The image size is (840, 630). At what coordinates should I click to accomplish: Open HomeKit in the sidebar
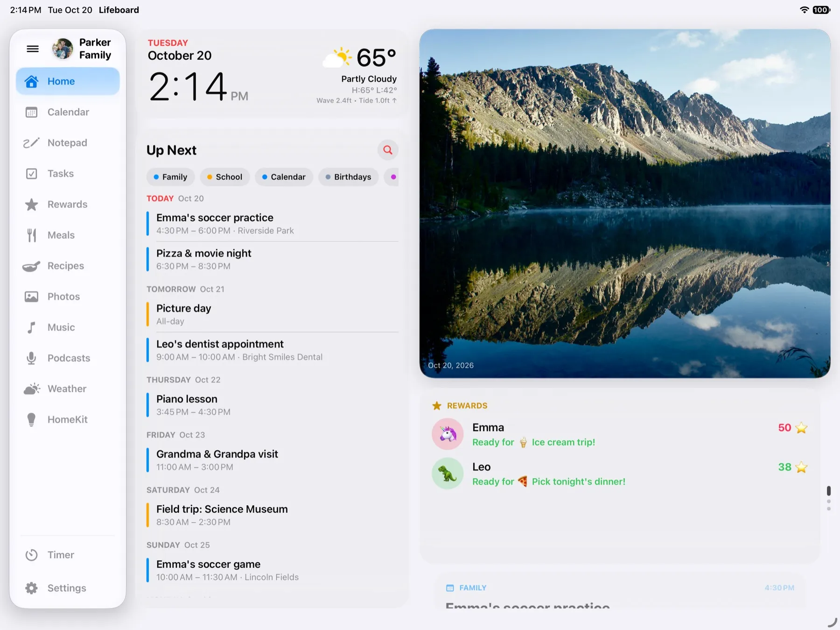pos(68,420)
